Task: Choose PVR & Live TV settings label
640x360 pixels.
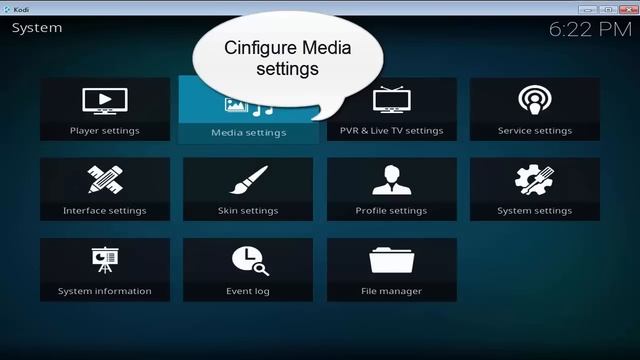Action: coord(391,131)
